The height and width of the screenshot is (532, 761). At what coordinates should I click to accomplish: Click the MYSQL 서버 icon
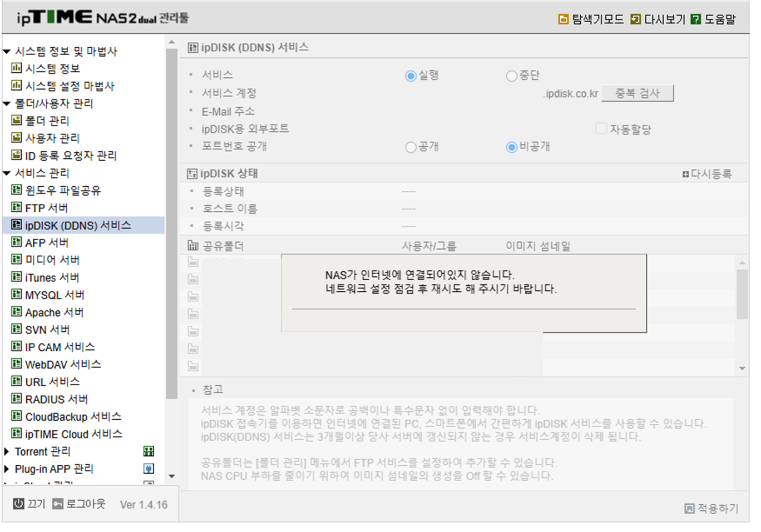click(x=17, y=295)
